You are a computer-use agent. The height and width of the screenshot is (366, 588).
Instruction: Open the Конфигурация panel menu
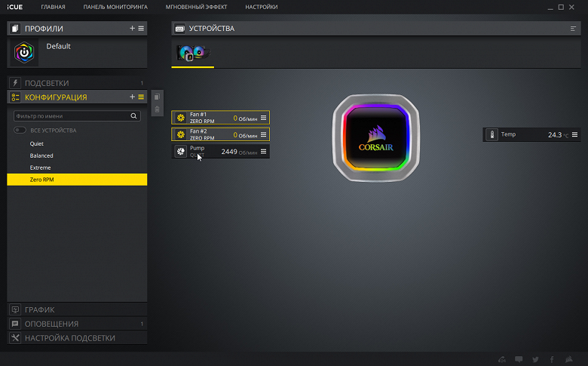coord(141,97)
